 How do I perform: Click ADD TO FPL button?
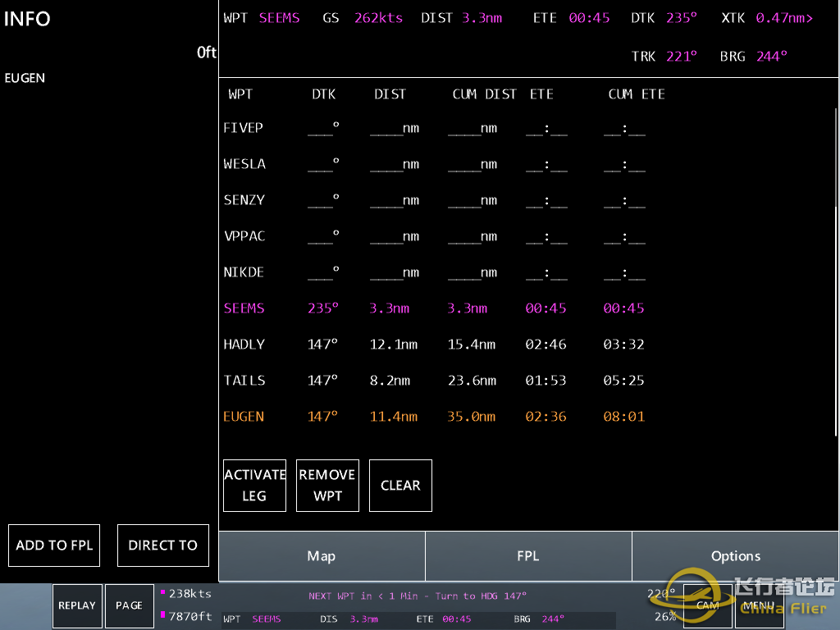coord(54,546)
